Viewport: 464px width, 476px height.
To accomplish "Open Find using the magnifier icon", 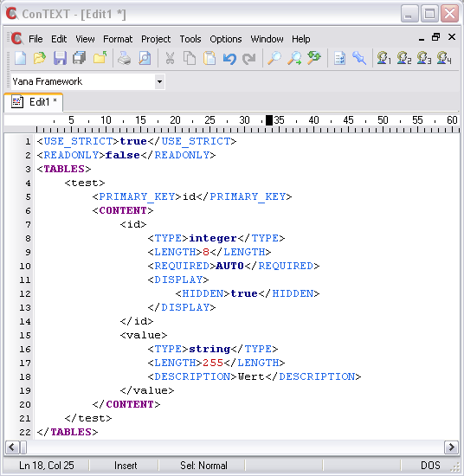I will 274,58.
